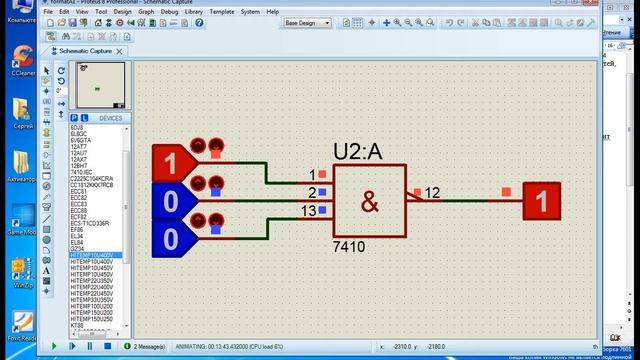Open the Library menu
Screen dimensions: 640x360
[193, 11]
